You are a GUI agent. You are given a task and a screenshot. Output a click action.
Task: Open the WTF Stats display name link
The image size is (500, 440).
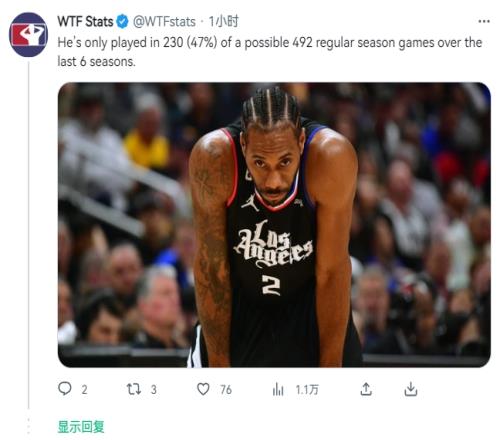tap(85, 22)
